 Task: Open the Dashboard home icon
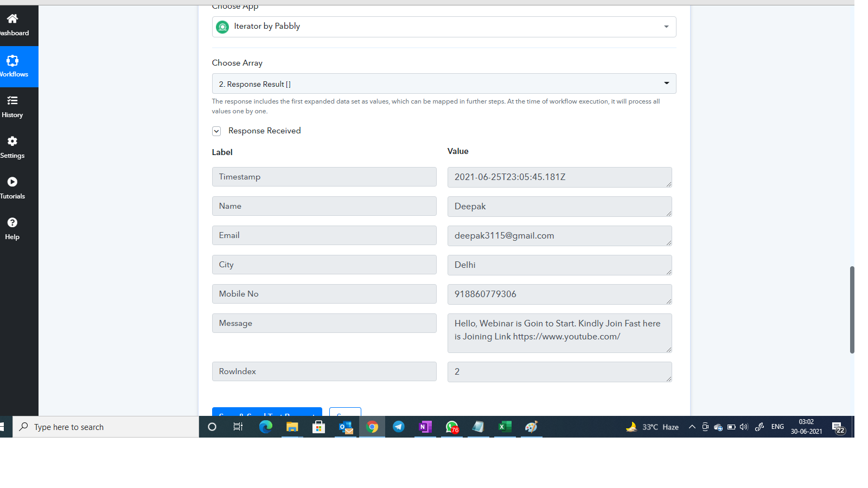click(12, 18)
